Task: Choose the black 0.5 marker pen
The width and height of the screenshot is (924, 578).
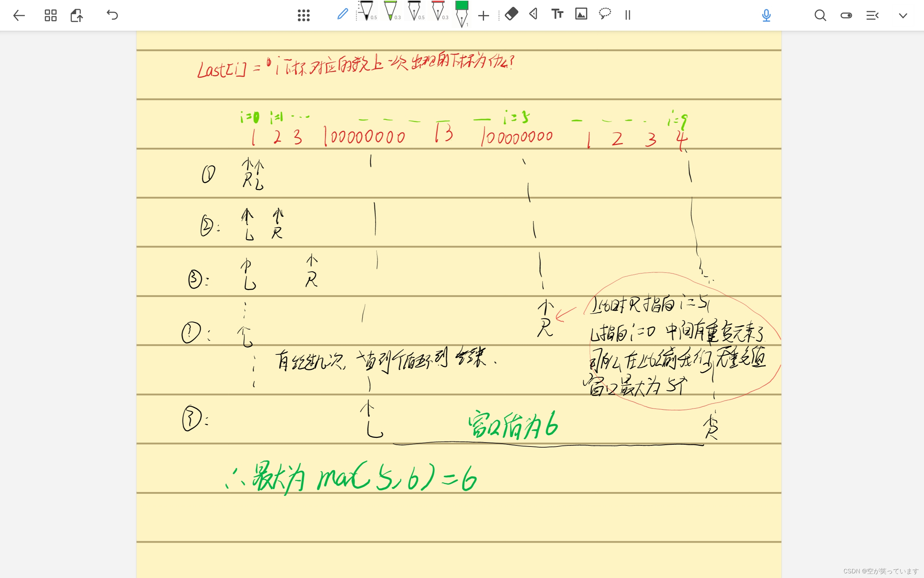Action: click(x=367, y=11)
